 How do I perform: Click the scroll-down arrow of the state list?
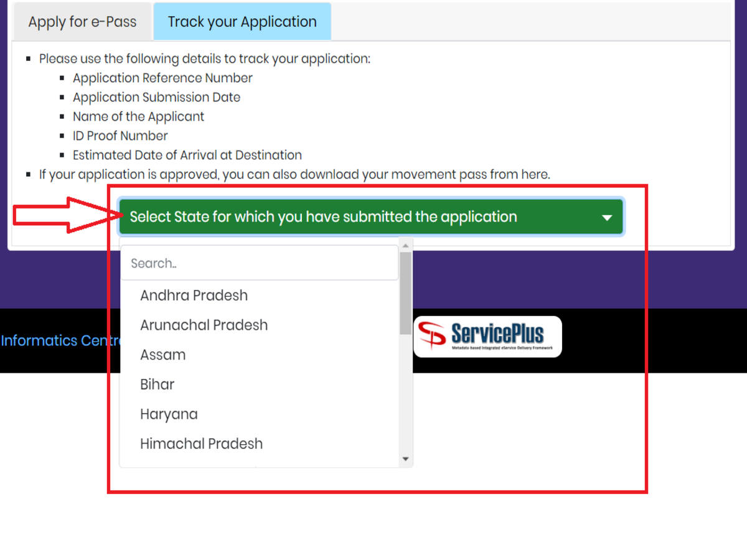pos(406,459)
